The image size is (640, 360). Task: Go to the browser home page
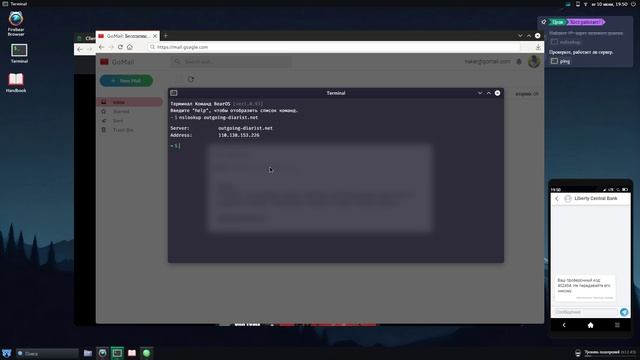coord(130,47)
